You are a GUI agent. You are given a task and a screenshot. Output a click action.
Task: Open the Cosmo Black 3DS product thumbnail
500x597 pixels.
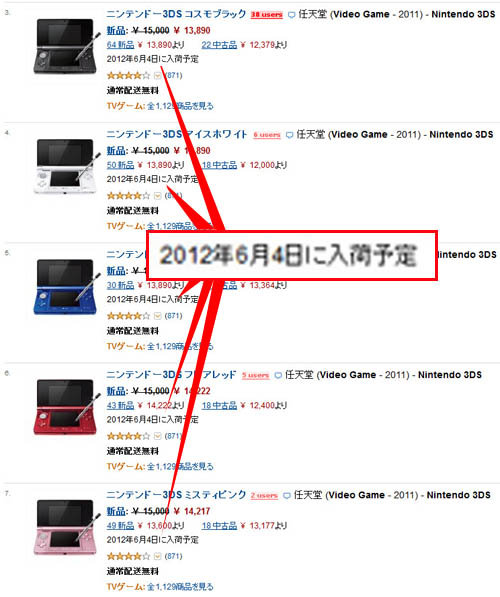point(67,46)
